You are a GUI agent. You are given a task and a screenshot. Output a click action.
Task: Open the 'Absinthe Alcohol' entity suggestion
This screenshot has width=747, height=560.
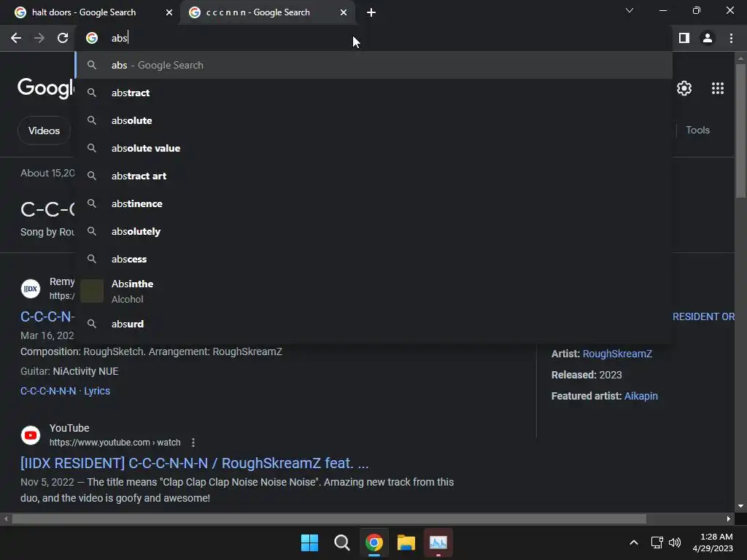tap(374, 292)
